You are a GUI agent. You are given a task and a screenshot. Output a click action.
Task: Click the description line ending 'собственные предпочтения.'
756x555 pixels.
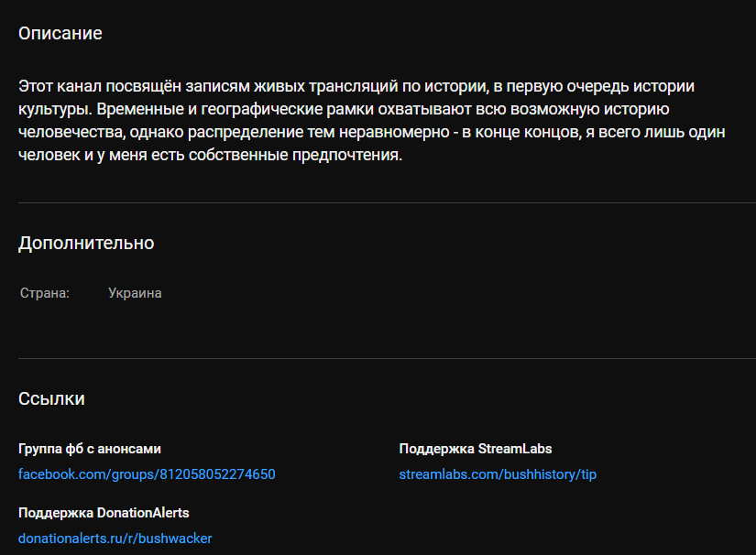click(210, 156)
